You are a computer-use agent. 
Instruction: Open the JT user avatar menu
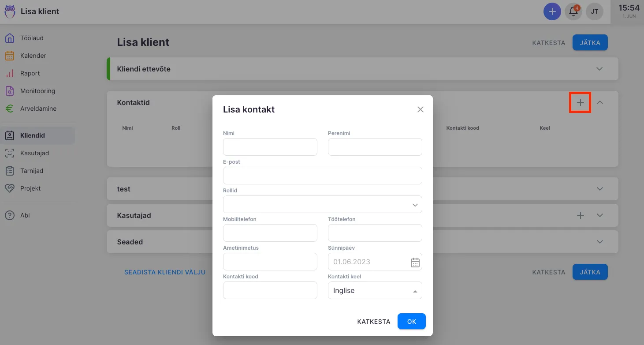point(594,11)
